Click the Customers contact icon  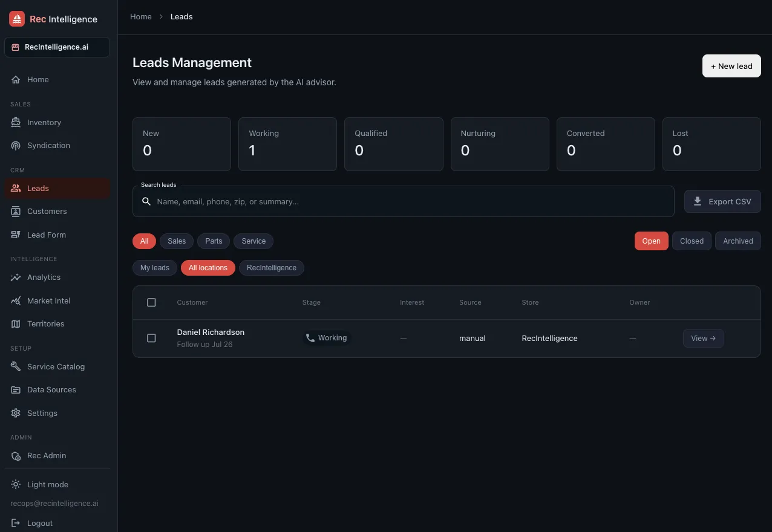16,211
